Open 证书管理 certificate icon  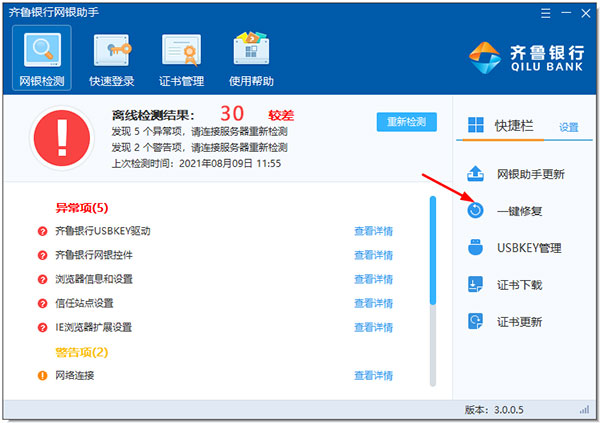181,50
